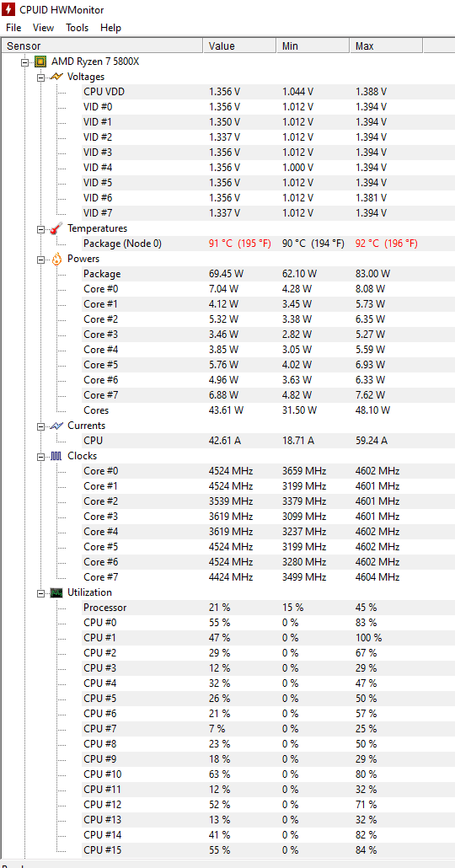Open the File menu

(13, 28)
